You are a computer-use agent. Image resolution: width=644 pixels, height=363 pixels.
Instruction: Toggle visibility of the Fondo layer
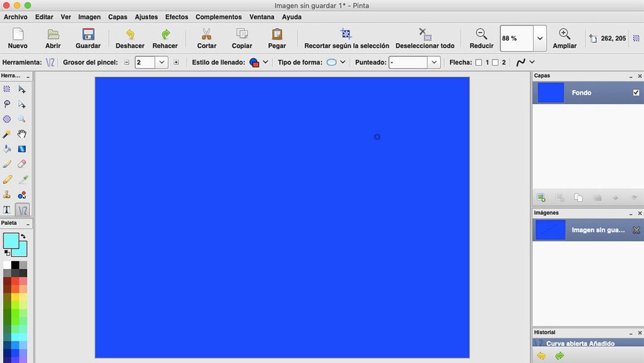click(x=636, y=92)
